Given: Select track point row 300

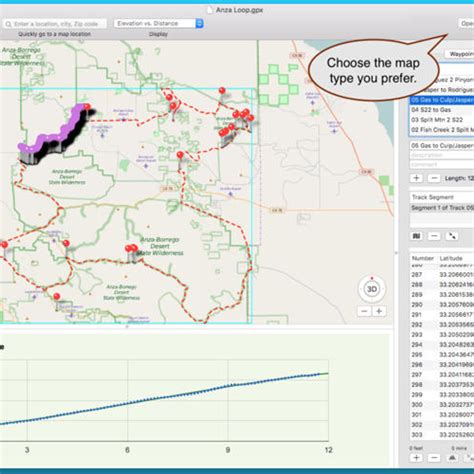Looking at the screenshot, I should 442,405.
